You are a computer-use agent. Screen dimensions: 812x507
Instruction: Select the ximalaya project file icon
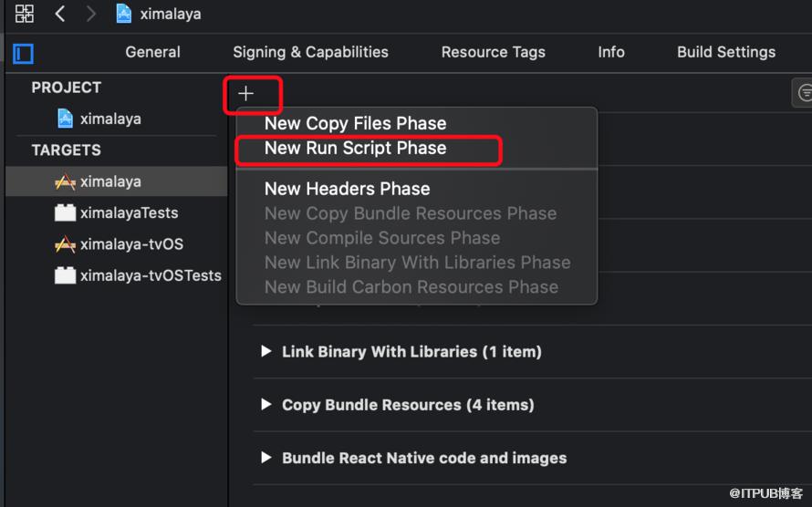(x=65, y=119)
